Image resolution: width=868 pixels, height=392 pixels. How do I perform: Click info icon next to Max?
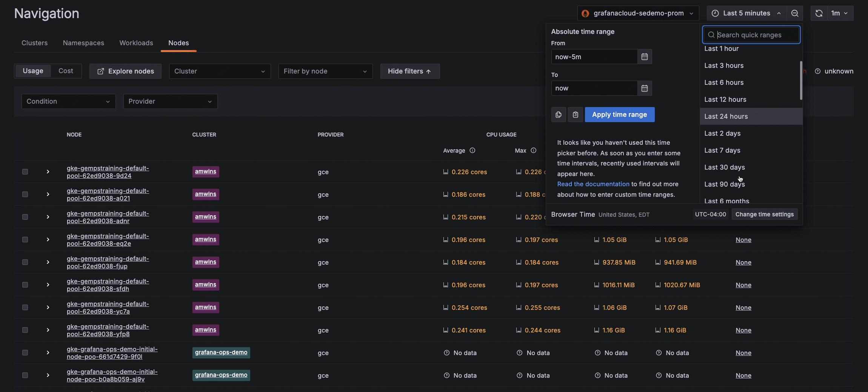click(x=533, y=150)
